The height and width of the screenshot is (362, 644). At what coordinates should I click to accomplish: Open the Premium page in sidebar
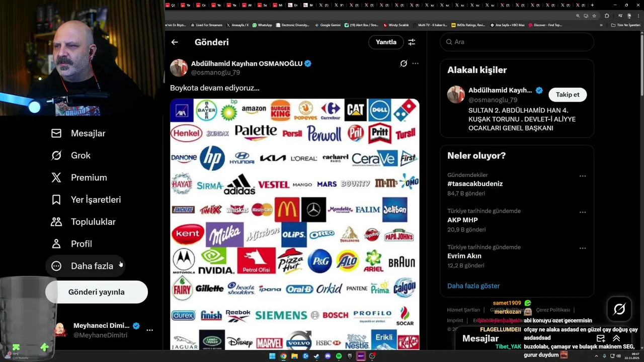coord(79,177)
